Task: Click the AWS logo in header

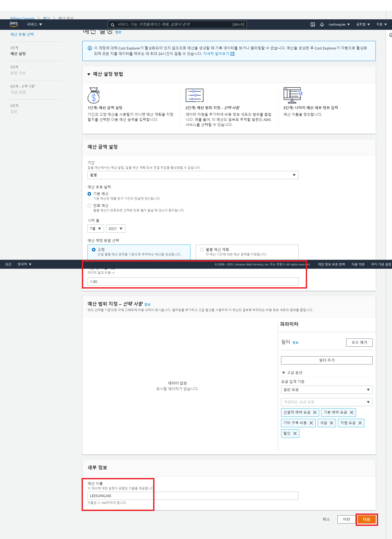Action: coord(14,24)
